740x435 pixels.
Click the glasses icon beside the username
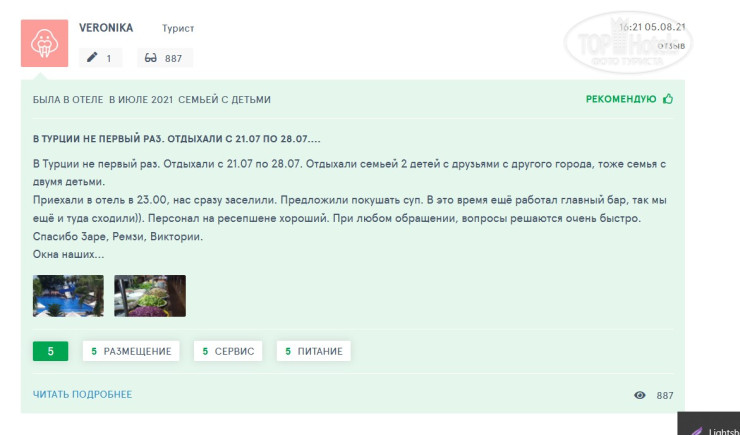[151, 58]
